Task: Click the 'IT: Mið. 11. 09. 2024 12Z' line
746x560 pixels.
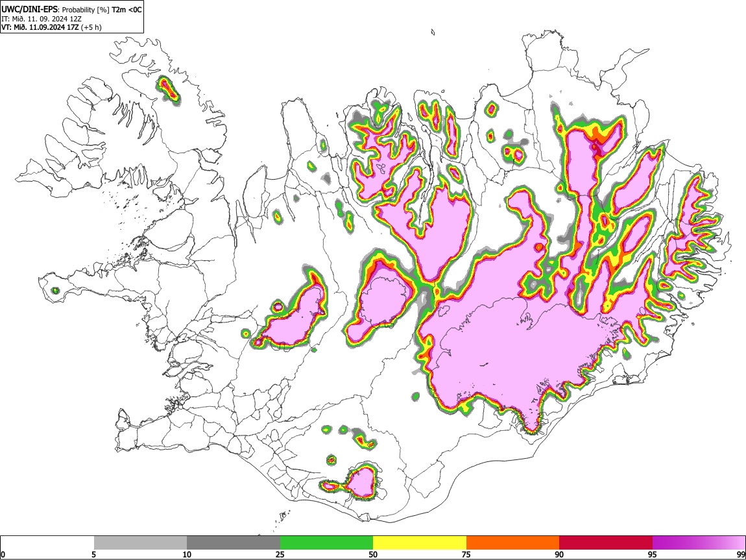Action: (x=42, y=19)
